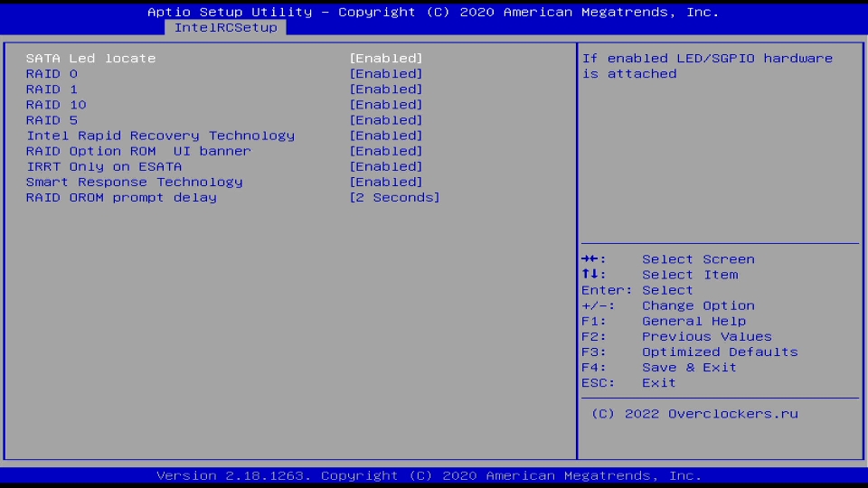
Task: Select the IntelRCSetup tab
Action: click(x=225, y=28)
